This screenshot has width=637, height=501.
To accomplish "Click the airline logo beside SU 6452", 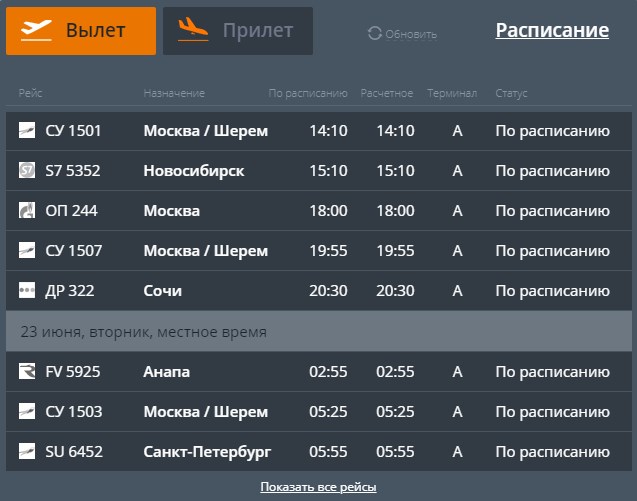I will (27, 452).
